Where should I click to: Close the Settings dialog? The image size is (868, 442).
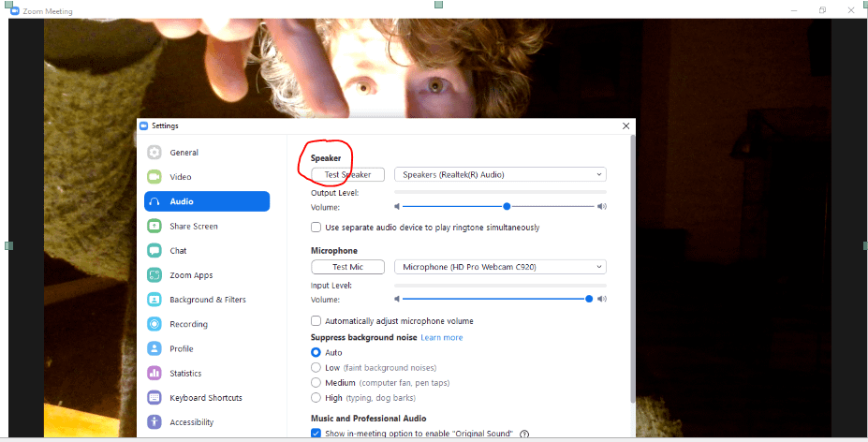(626, 126)
